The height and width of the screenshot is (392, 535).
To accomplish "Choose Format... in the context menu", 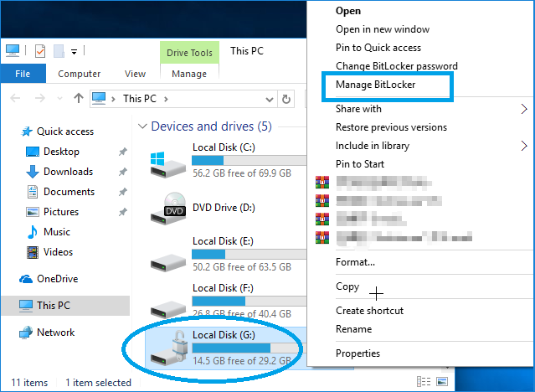I will [x=355, y=262].
